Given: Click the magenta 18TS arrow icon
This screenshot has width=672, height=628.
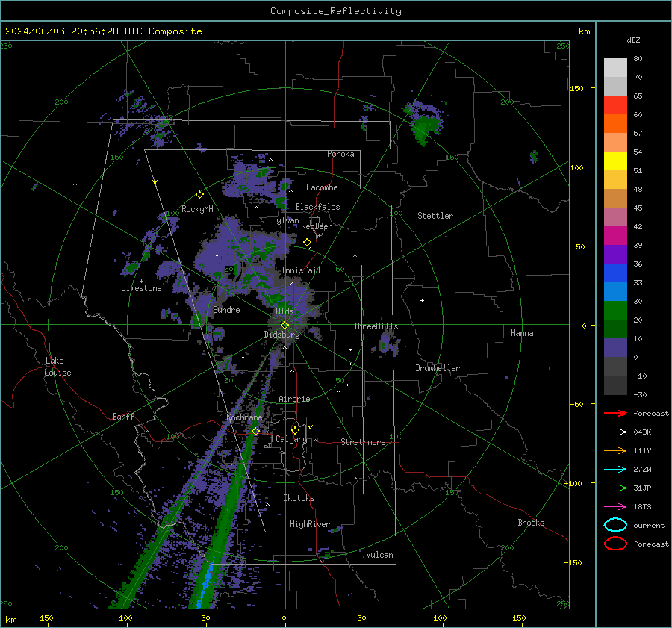Looking at the screenshot, I should (x=615, y=507).
